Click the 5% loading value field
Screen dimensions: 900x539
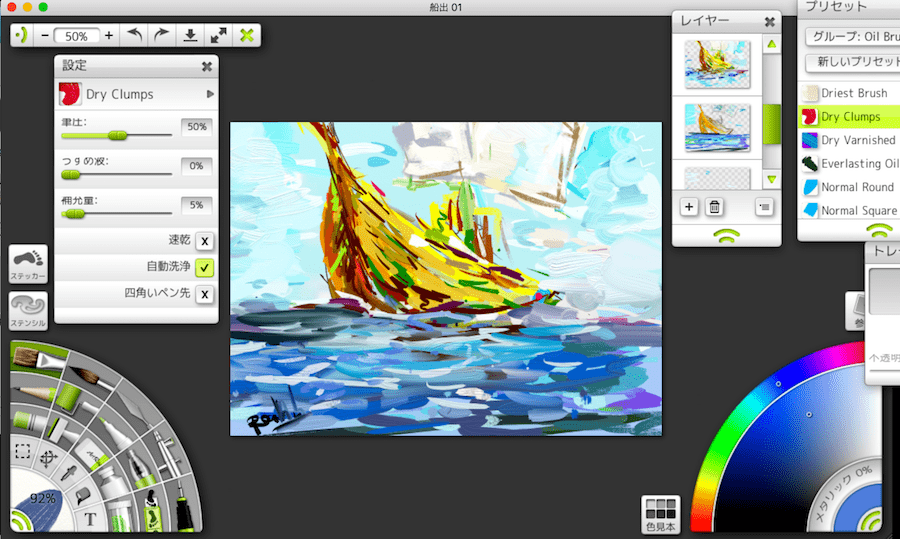point(197,205)
